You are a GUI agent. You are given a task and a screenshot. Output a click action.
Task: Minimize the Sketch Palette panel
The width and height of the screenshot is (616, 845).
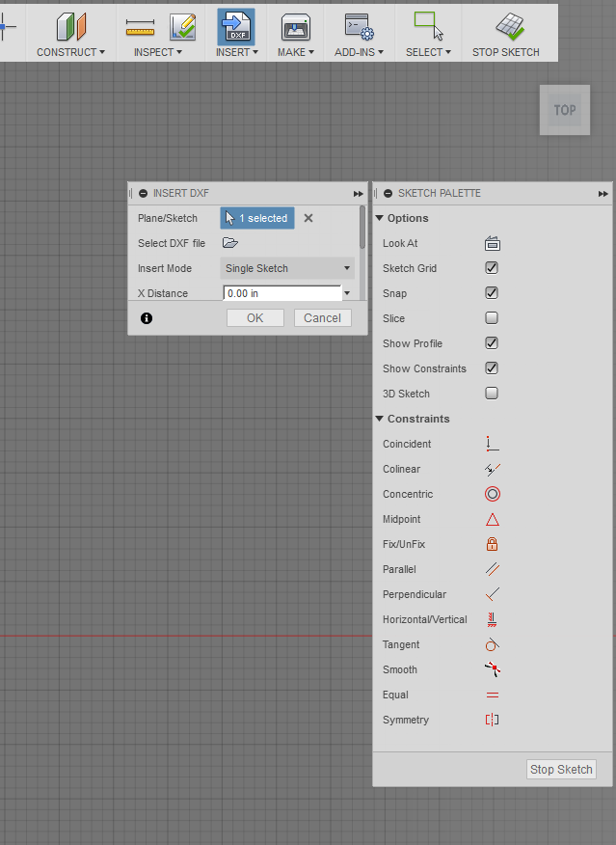(x=388, y=194)
